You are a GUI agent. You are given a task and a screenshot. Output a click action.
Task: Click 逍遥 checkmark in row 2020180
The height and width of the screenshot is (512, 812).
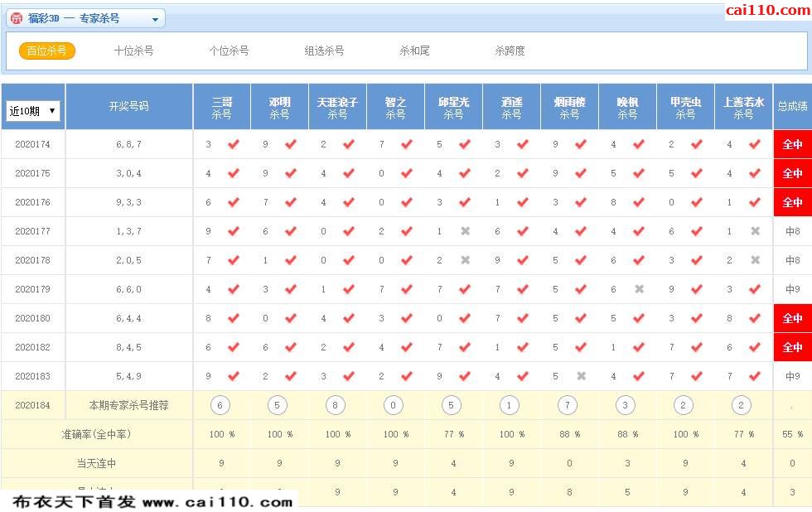(523, 318)
